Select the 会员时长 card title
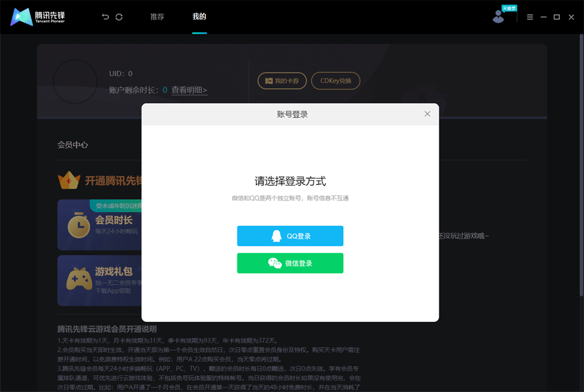The image size is (584, 392). [x=114, y=220]
